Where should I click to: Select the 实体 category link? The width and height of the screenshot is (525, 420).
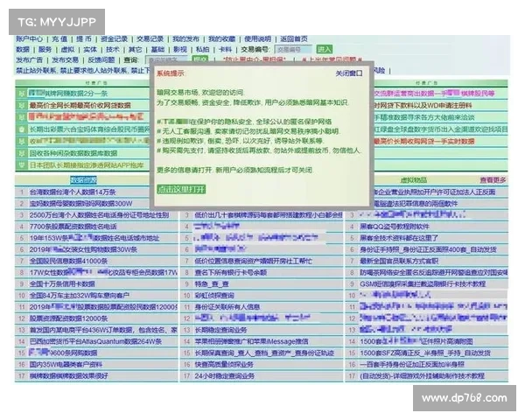(x=90, y=50)
